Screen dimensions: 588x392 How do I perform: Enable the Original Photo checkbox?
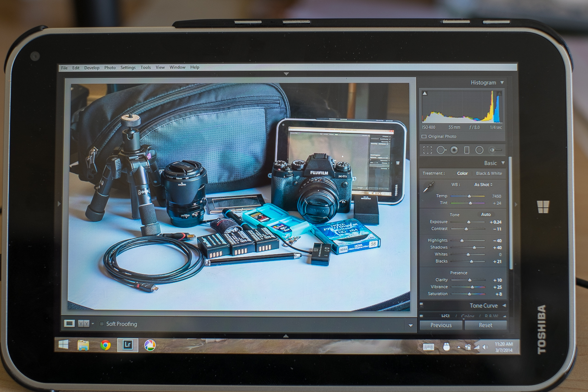(424, 136)
